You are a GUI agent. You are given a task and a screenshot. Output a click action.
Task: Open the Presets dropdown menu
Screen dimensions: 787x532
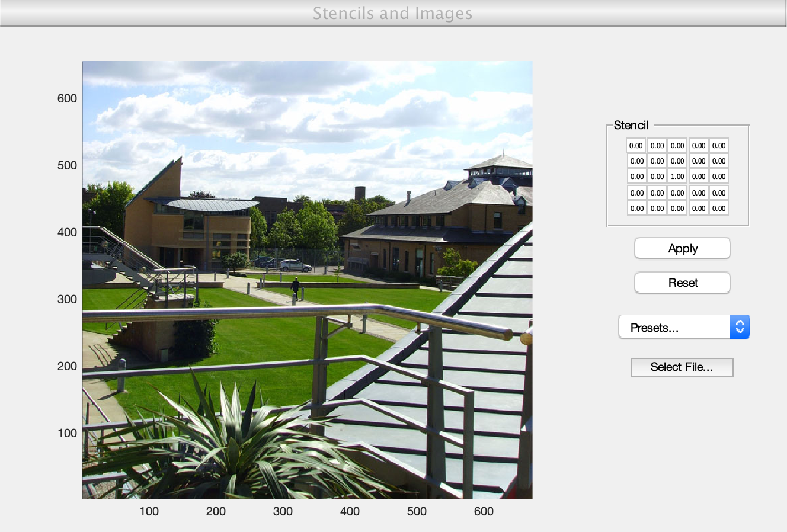point(684,327)
